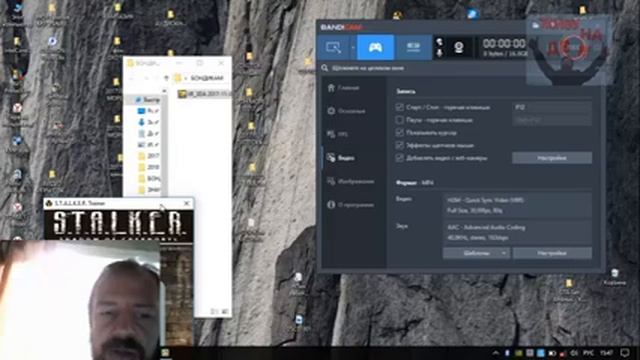This screenshot has height=360, width=640.
Task: Select Pictures item in Explorer navigation pane
Action: pyautogui.click(x=149, y=144)
